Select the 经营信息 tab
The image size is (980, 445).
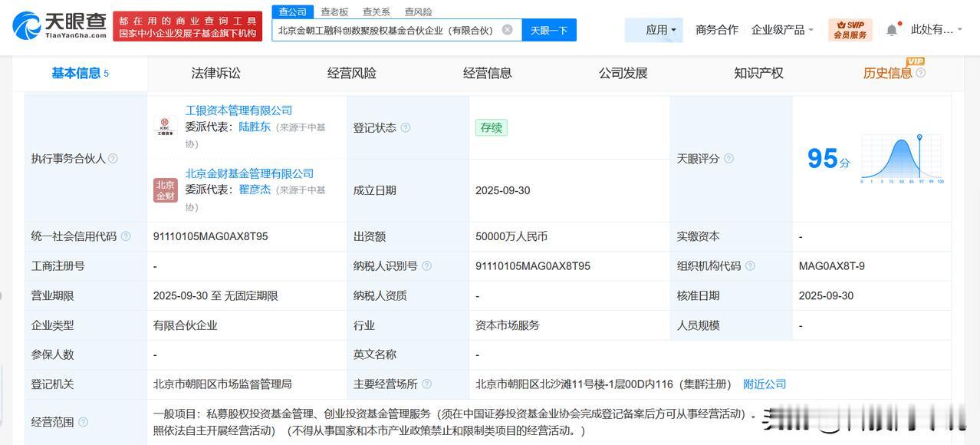[x=487, y=74]
